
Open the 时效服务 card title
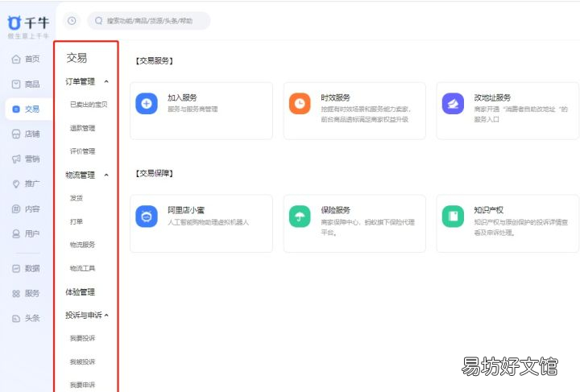[x=335, y=98]
